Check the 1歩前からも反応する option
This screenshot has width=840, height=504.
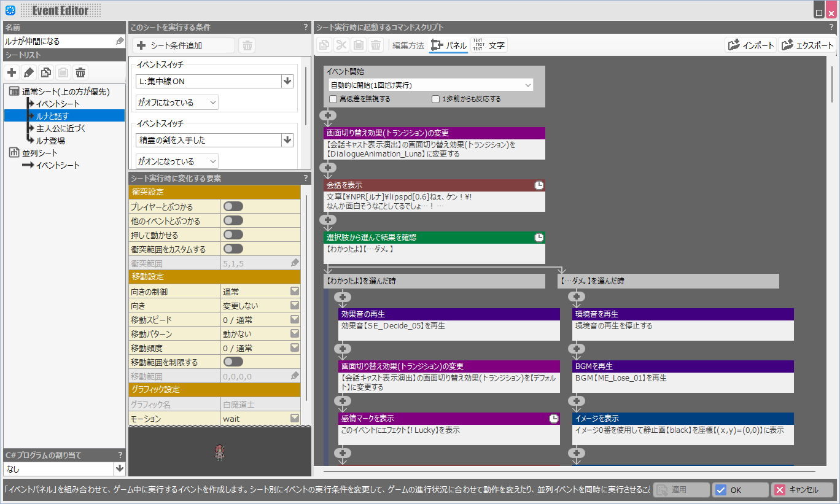435,99
